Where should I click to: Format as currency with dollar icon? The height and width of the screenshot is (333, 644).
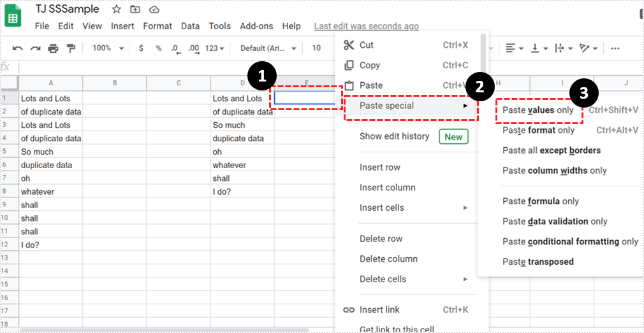click(141, 48)
